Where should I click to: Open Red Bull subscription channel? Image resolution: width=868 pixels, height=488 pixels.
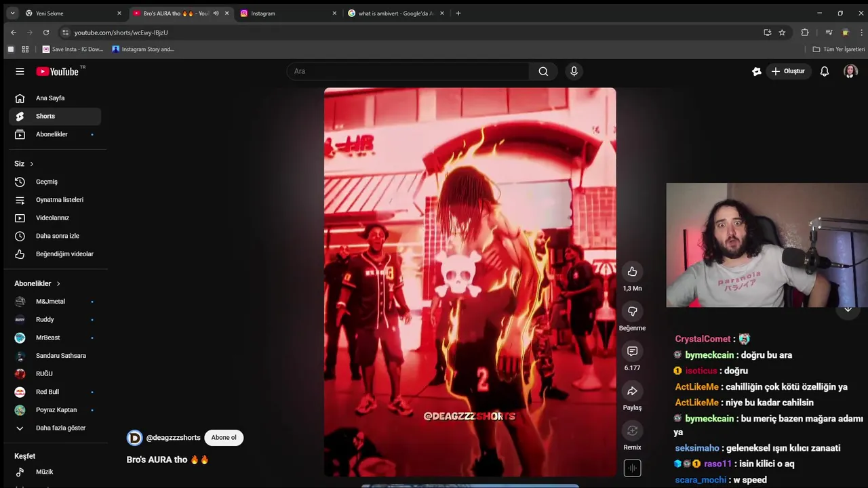click(55, 392)
